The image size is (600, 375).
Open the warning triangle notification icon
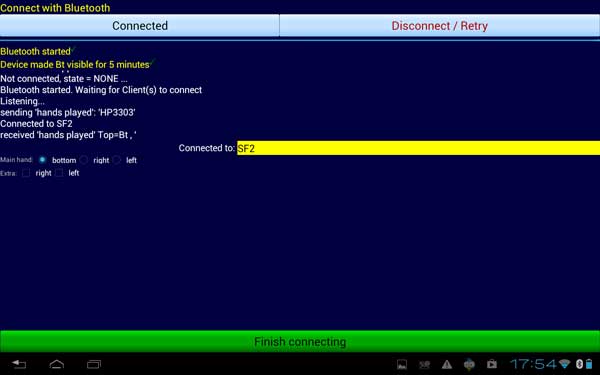click(x=447, y=364)
